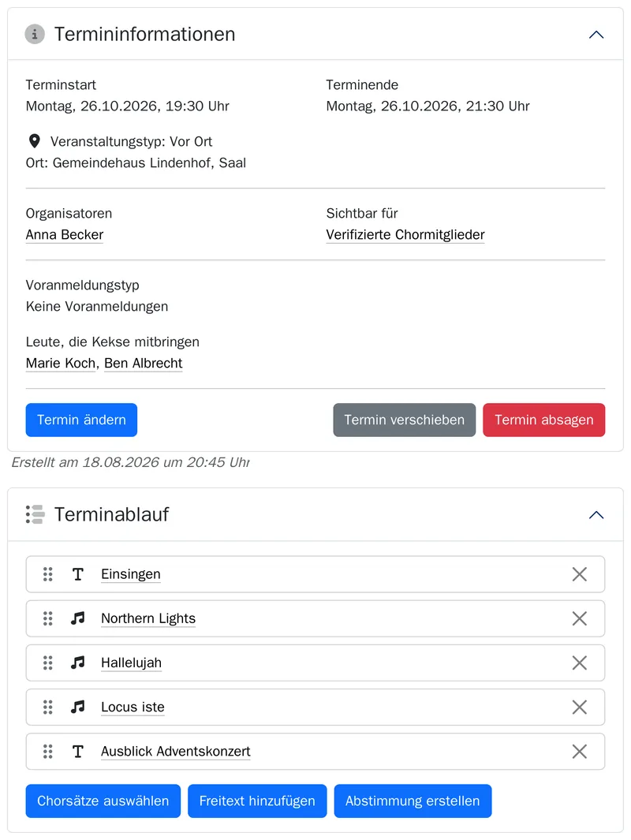Click the drag handle icon beside Locus iste

click(x=47, y=707)
